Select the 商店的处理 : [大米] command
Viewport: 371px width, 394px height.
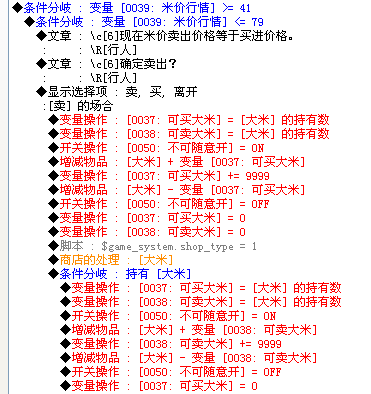pyautogui.click(x=111, y=260)
